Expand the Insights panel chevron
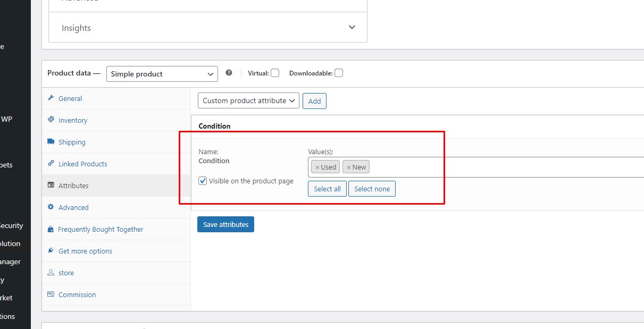 pos(352,28)
